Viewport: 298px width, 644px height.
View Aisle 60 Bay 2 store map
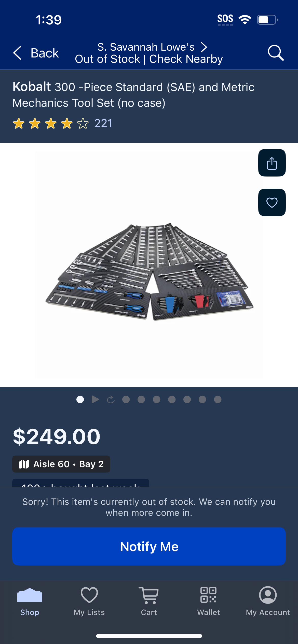coord(61,464)
